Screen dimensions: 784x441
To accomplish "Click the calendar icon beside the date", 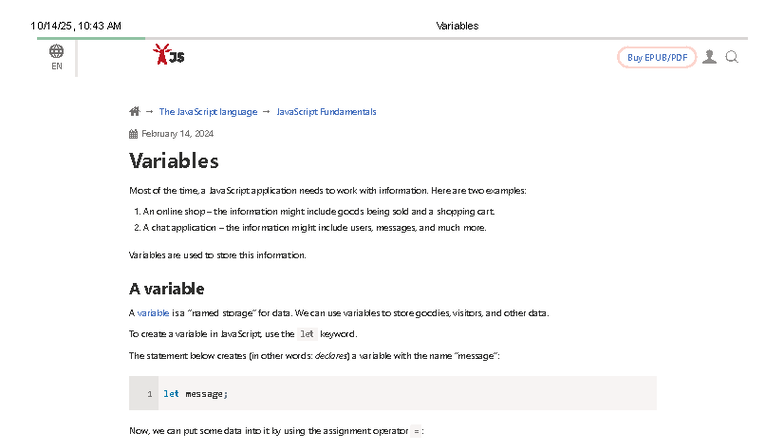I will 134,134.
